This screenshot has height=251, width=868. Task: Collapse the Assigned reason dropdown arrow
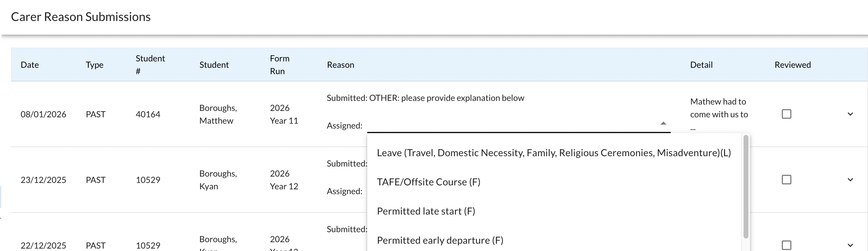coord(663,123)
